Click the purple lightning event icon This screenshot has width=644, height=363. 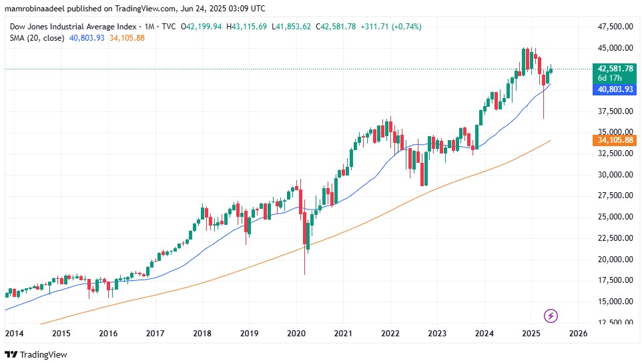pos(551,315)
